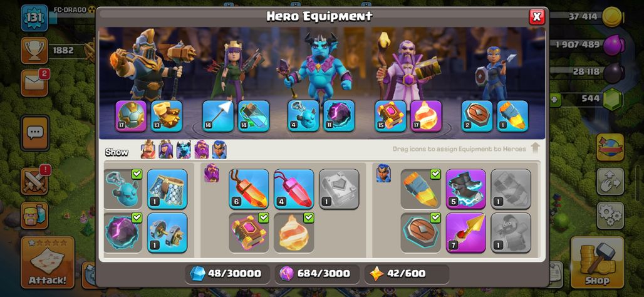The height and width of the screenshot is (297, 644).
Task: Filter equipment by Barbarian King portrait
Action: pos(148,150)
